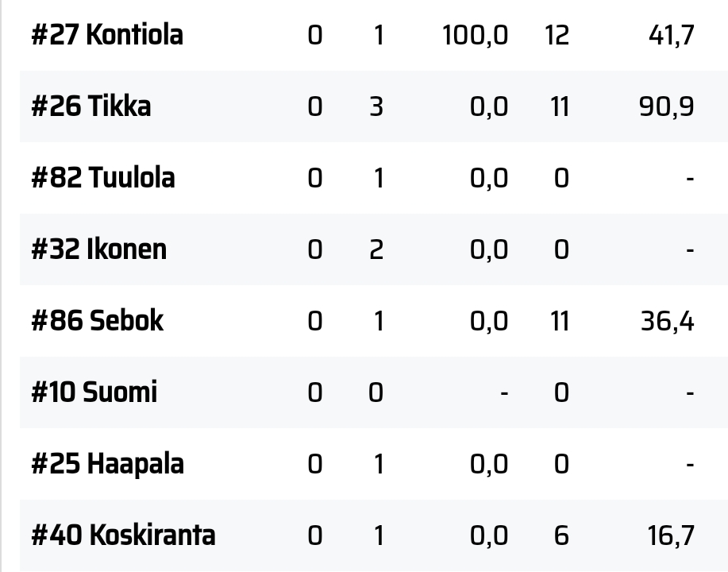Click Sebok's 36,4 percentage cell
This screenshot has width=728, height=572.
tap(668, 322)
